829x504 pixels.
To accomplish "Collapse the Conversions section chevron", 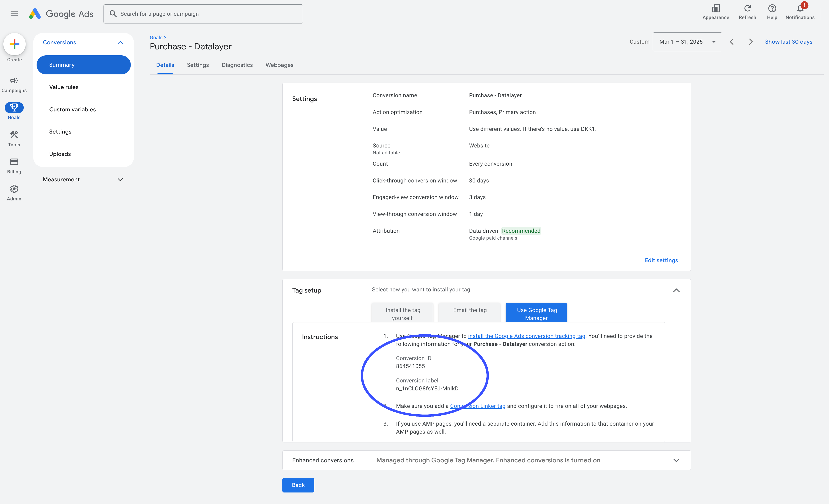I will click(x=120, y=42).
